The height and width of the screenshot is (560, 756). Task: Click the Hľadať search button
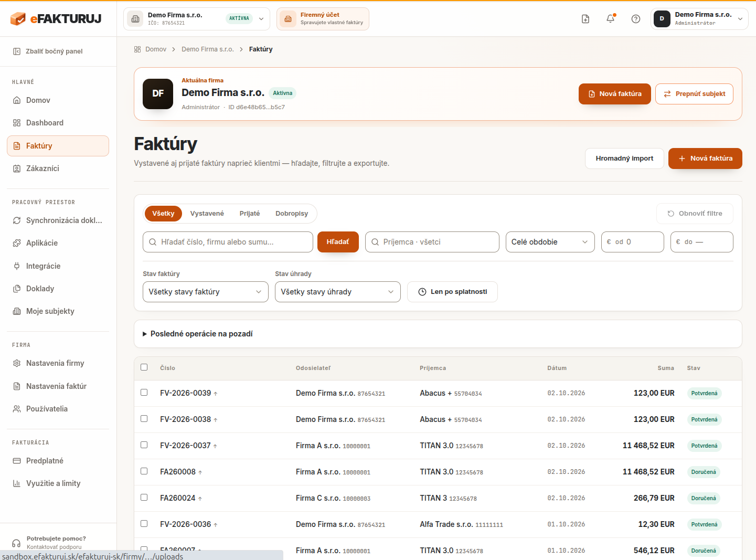pos(338,242)
